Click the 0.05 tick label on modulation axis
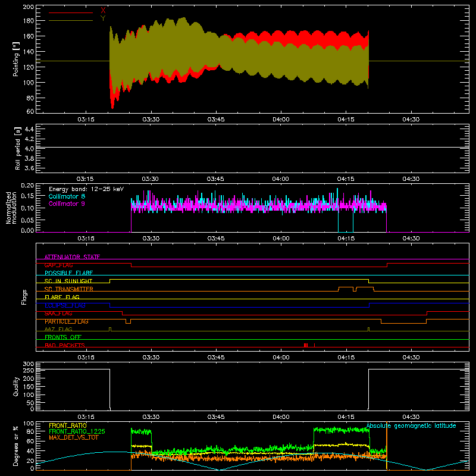This screenshot has height=476, width=476. pyautogui.click(x=27, y=219)
